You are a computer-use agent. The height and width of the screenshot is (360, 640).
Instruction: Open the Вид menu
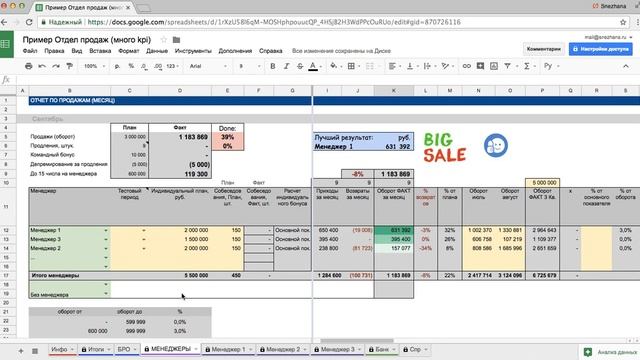77,51
